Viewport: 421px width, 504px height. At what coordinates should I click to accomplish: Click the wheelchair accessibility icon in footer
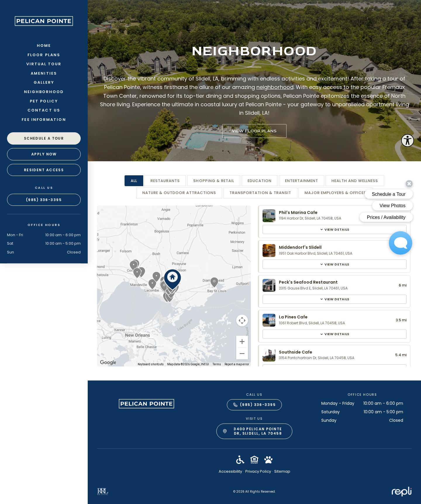[x=240, y=460]
